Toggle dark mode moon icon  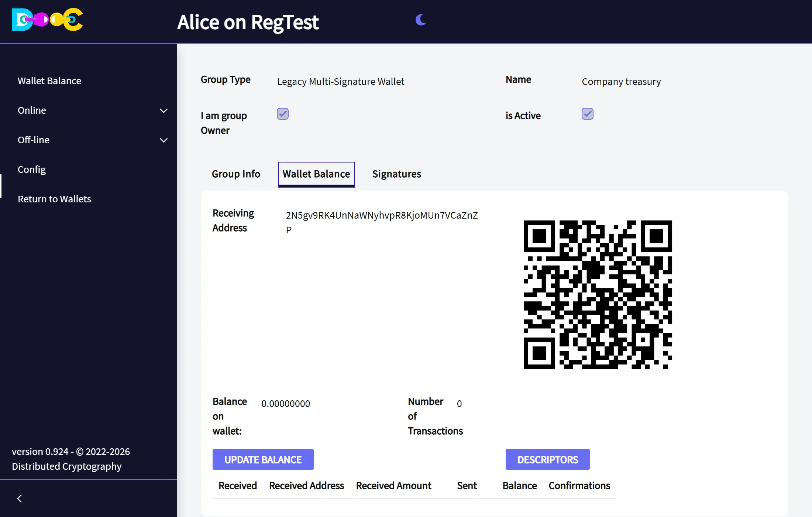tap(421, 20)
